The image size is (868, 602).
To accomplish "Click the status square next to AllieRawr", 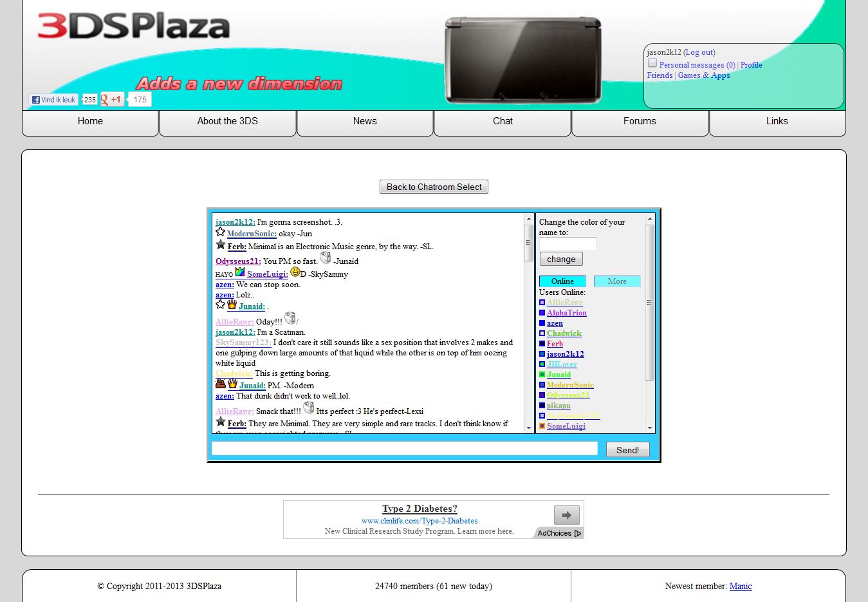I will pos(542,303).
